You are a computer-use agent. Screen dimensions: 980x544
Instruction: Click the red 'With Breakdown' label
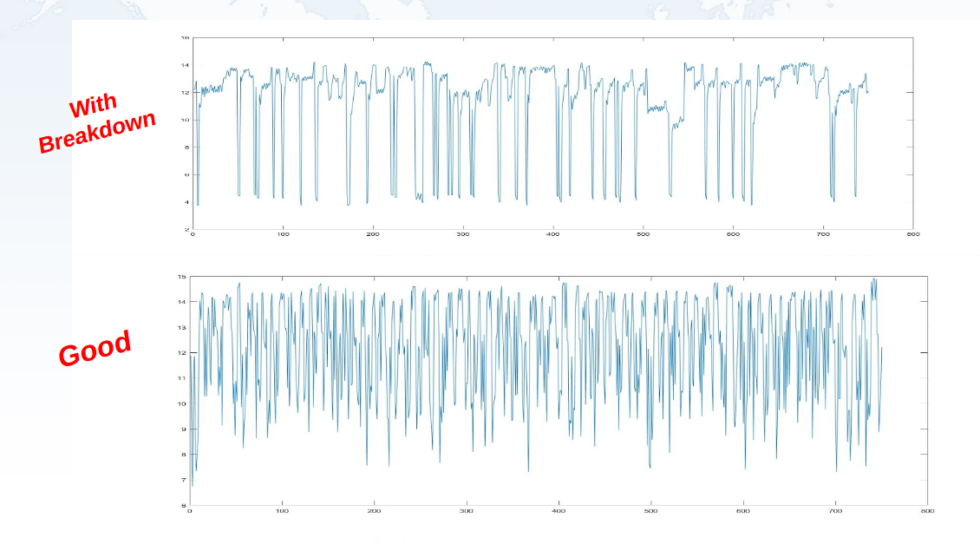[96, 124]
